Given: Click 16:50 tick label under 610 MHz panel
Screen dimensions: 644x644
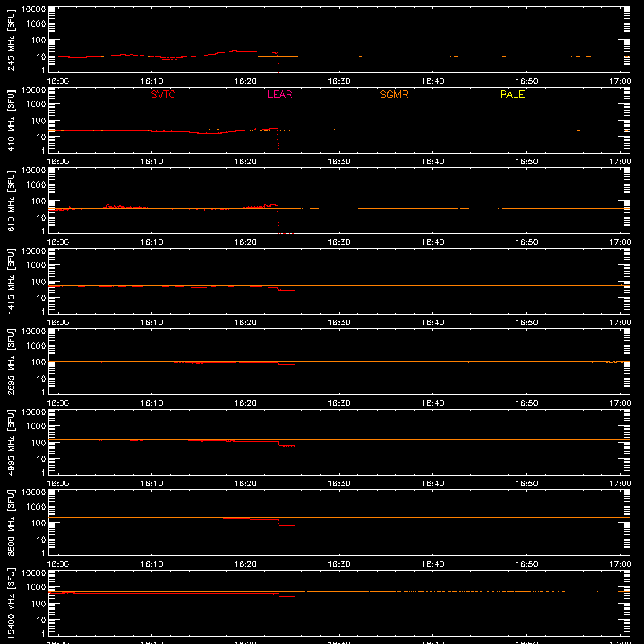Looking at the screenshot, I should point(526,242).
